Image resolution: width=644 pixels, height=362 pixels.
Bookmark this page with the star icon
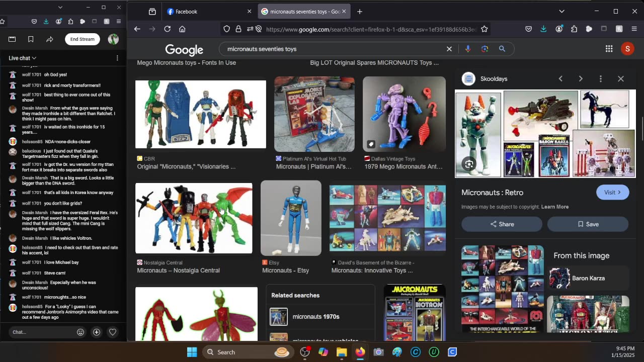point(484,29)
